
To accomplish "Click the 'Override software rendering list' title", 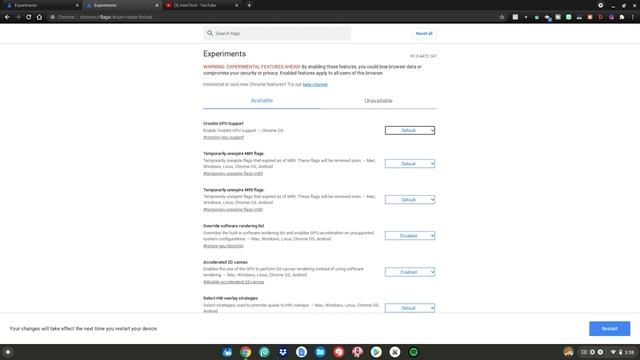I will point(233,226).
